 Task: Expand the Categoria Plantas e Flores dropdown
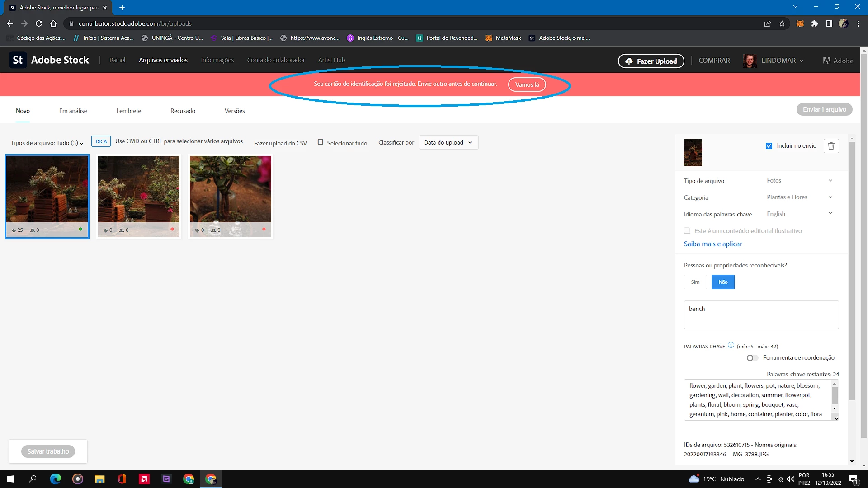click(799, 197)
